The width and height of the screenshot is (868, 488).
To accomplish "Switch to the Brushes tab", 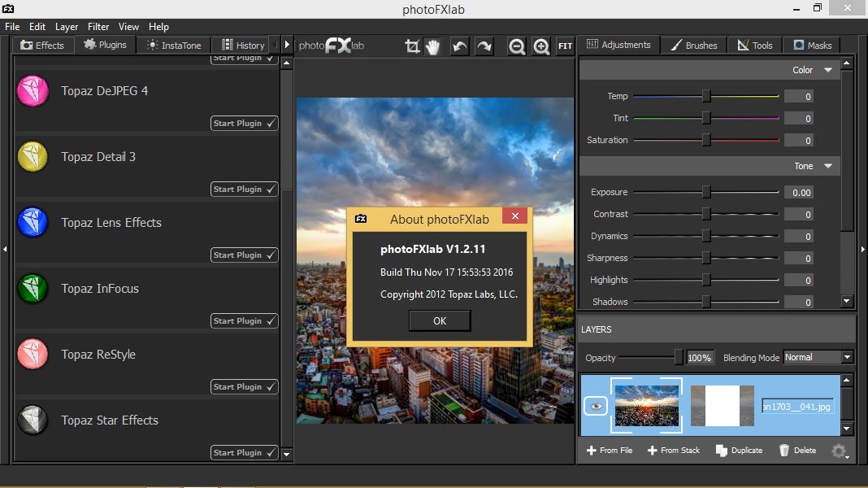I will click(693, 46).
